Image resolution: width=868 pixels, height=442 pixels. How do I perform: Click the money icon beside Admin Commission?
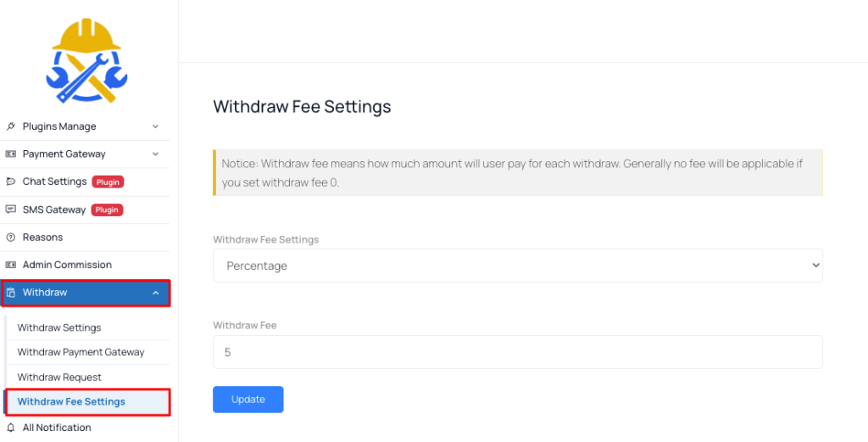10,265
